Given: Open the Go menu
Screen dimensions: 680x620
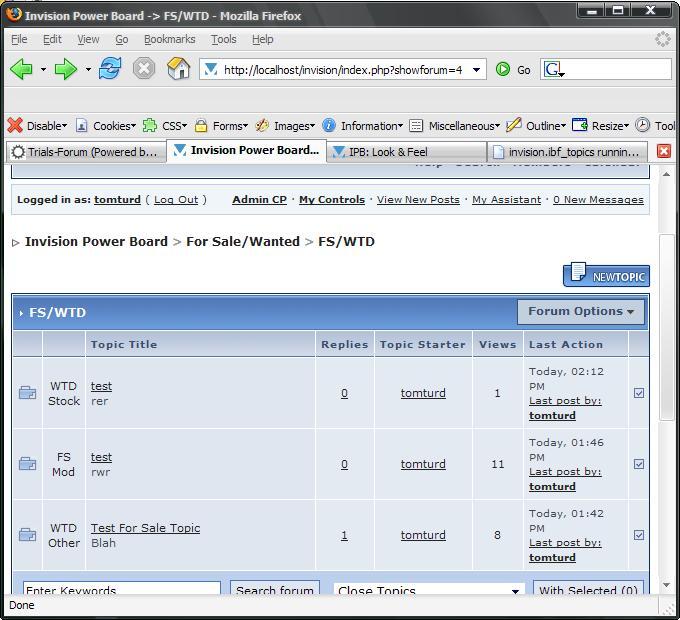Looking at the screenshot, I should (122, 39).
